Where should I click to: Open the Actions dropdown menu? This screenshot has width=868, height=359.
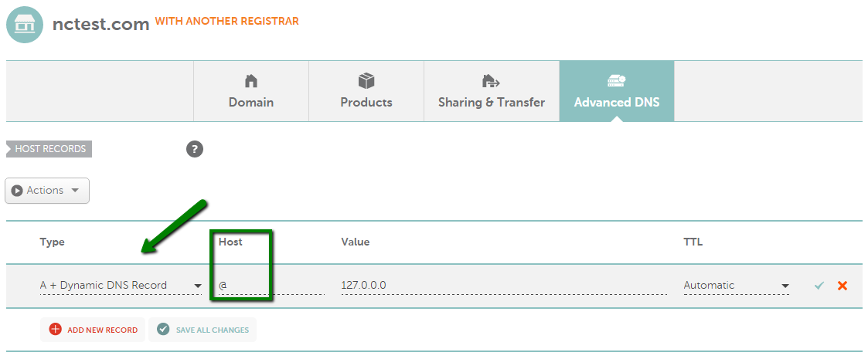(x=47, y=190)
